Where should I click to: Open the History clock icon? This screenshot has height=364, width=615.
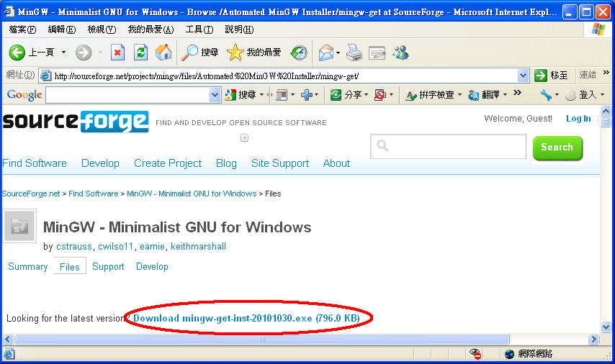[299, 53]
